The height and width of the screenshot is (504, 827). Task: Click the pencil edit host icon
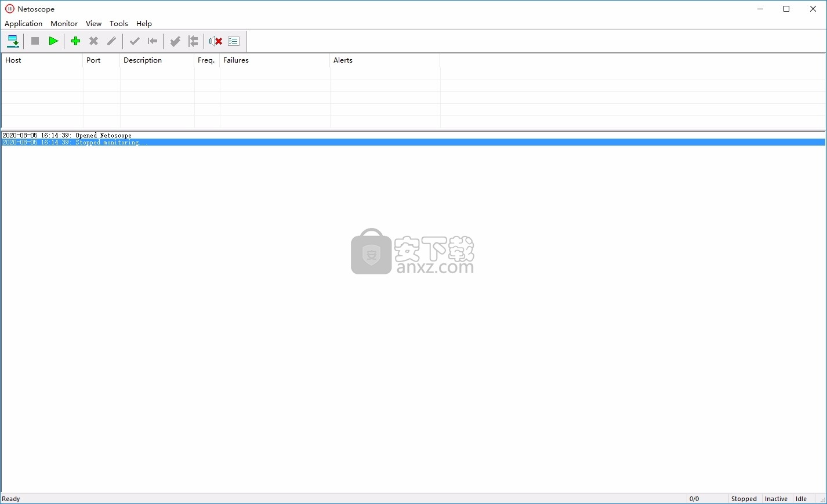click(111, 41)
